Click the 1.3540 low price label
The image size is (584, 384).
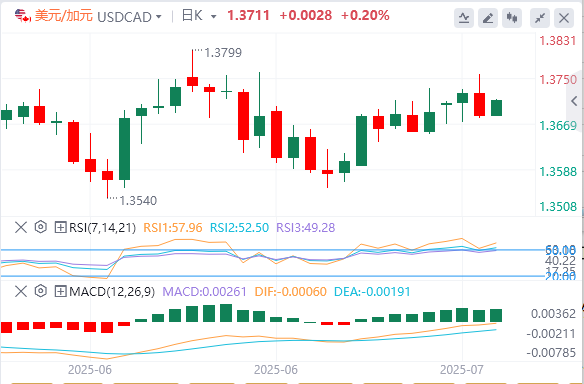click(x=138, y=201)
